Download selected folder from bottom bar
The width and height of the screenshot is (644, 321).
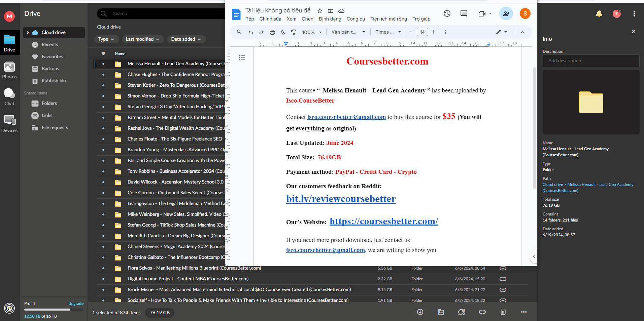point(420,312)
